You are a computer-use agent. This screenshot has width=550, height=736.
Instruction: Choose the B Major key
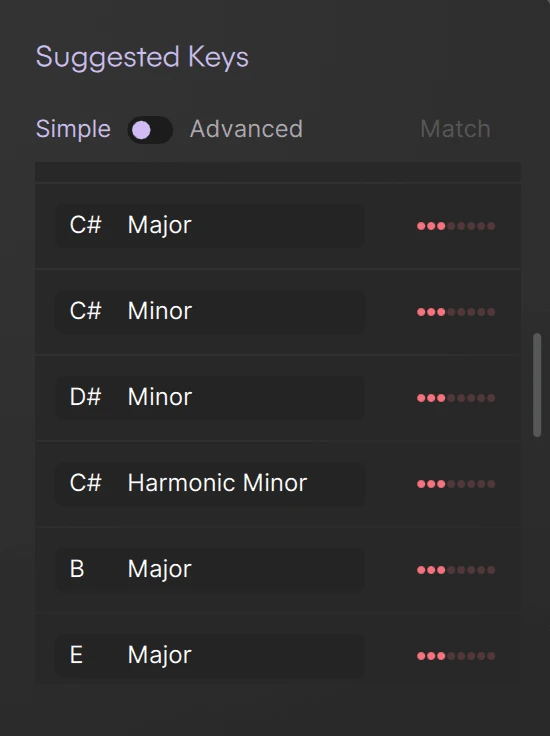(x=210, y=569)
